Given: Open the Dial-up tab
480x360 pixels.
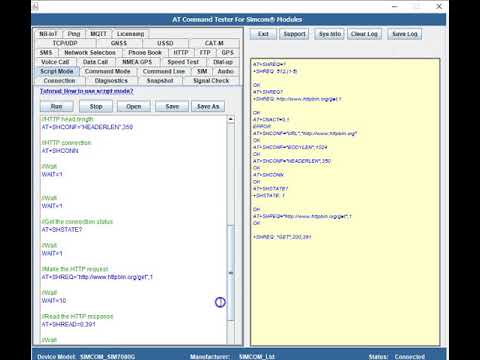Looking at the screenshot, I should (223, 62).
